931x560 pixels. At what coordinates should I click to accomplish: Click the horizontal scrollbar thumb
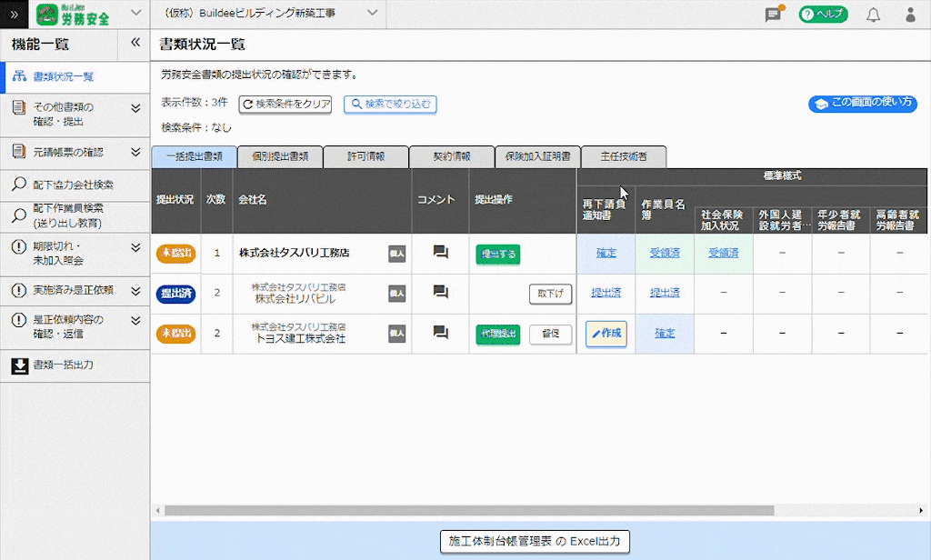pyautogui.click(x=469, y=511)
